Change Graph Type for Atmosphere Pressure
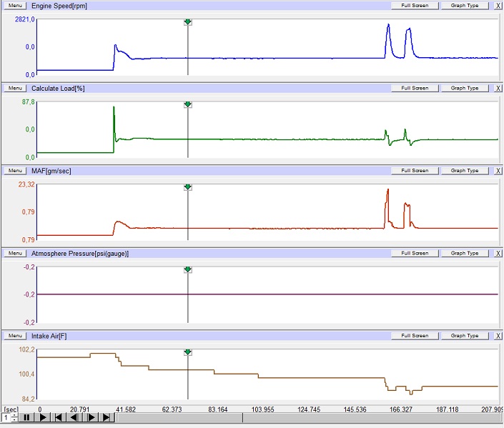Screen dimensions: 504x428 pos(465,253)
